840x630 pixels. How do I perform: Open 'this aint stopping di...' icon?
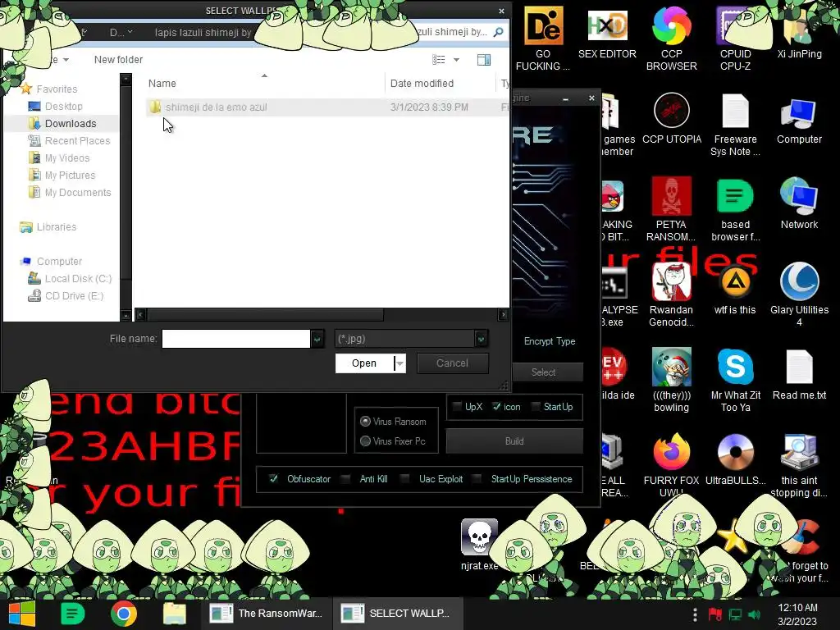point(799,465)
